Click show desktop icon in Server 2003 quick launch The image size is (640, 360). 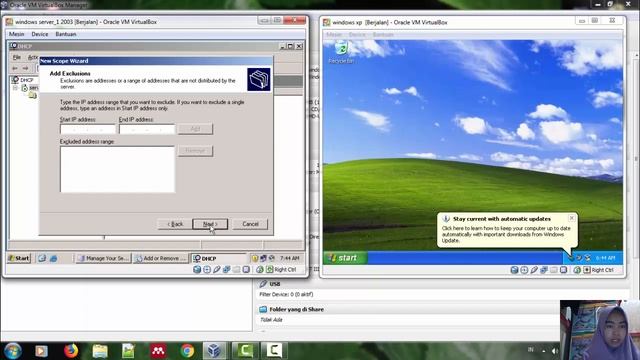pyautogui.click(x=42, y=258)
